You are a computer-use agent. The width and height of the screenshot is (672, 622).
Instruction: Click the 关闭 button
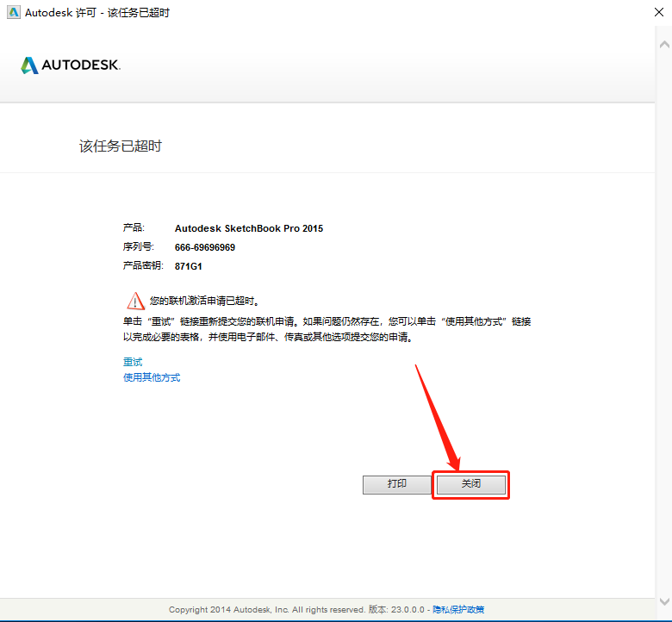pyautogui.click(x=471, y=484)
